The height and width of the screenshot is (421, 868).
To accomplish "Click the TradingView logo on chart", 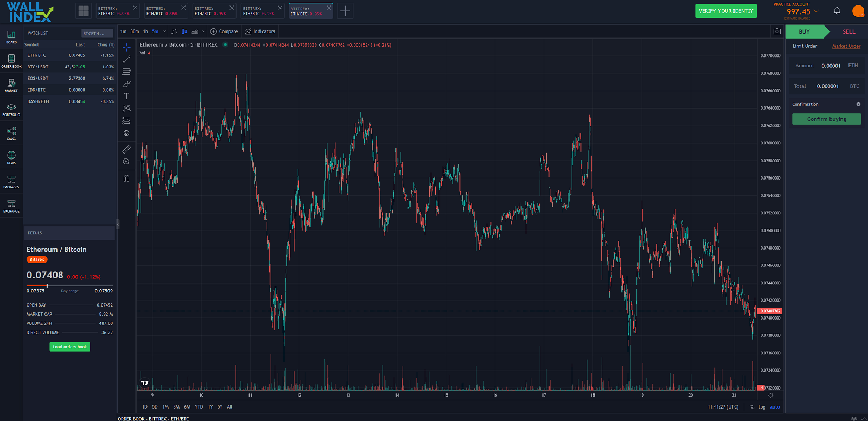I will coord(145,383).
